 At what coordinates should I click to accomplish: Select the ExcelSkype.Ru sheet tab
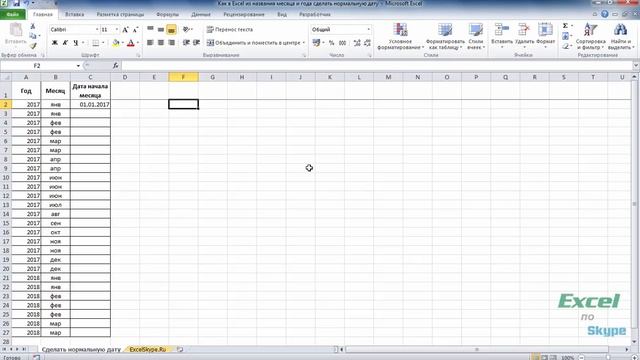148,349
